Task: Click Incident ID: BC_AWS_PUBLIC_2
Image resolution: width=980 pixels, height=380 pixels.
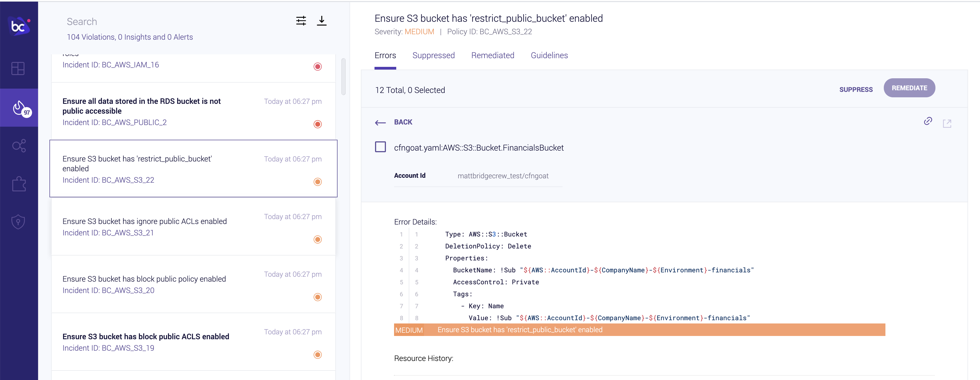Action: click(114, 123)
